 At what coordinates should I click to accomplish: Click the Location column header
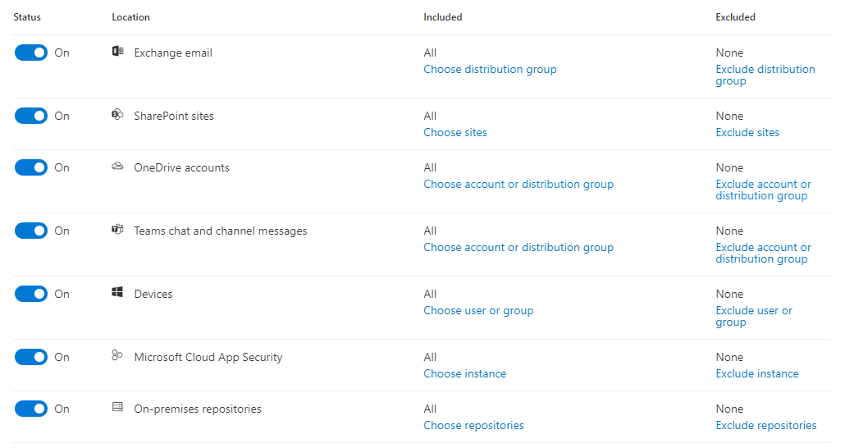pos(130,17)
